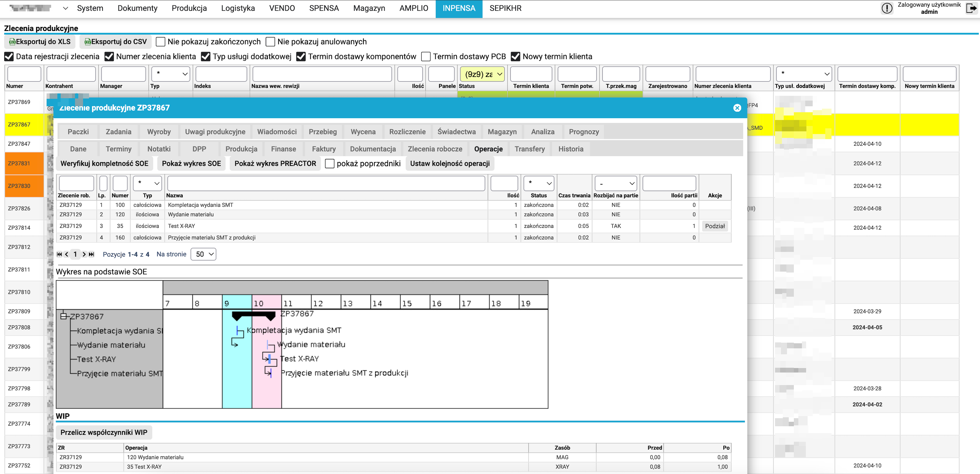Screen dimensions: 980x474
Task: Click Kompletacja wydania SMT operation row
Action: (x=393, y=205)
